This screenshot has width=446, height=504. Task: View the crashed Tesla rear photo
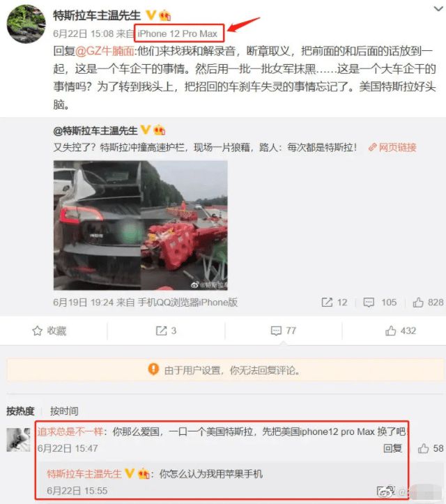point(97,225)
